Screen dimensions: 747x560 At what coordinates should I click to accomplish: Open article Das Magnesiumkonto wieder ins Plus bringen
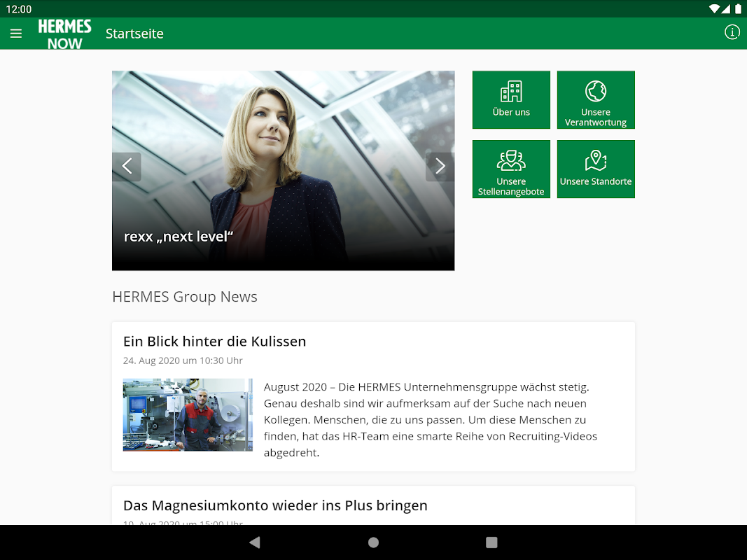275,505
